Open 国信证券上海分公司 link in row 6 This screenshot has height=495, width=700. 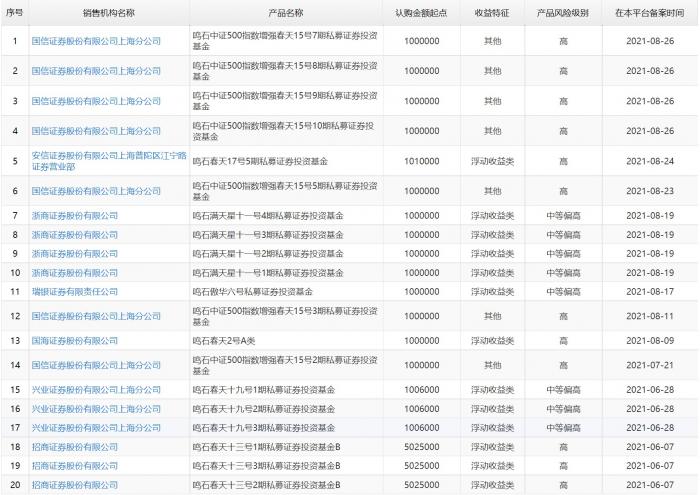tap(96, 191)
